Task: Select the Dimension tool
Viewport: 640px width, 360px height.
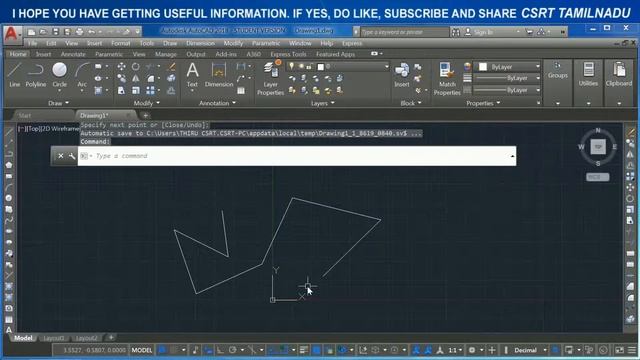Action: 219,75
